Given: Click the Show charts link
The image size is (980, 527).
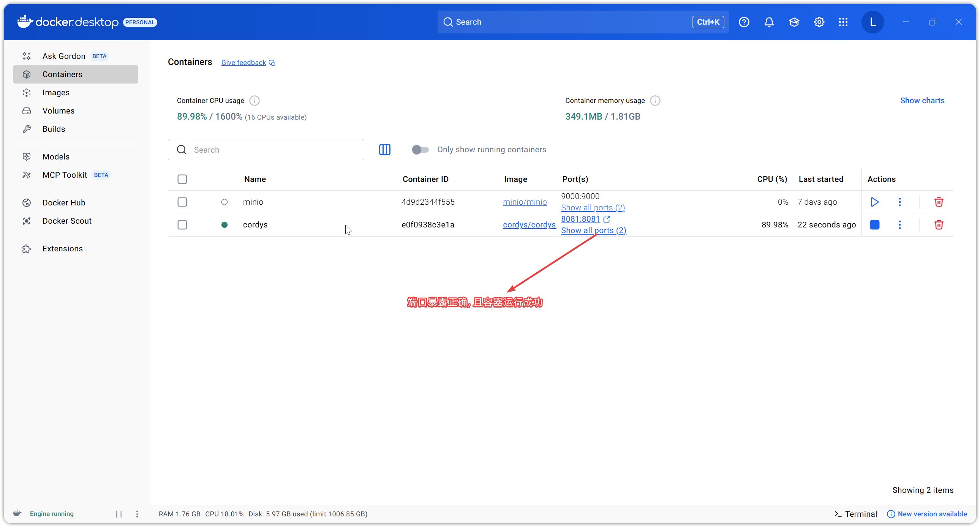Looking at the screenshot, I should pyautogui.click(x=922, y=100).
